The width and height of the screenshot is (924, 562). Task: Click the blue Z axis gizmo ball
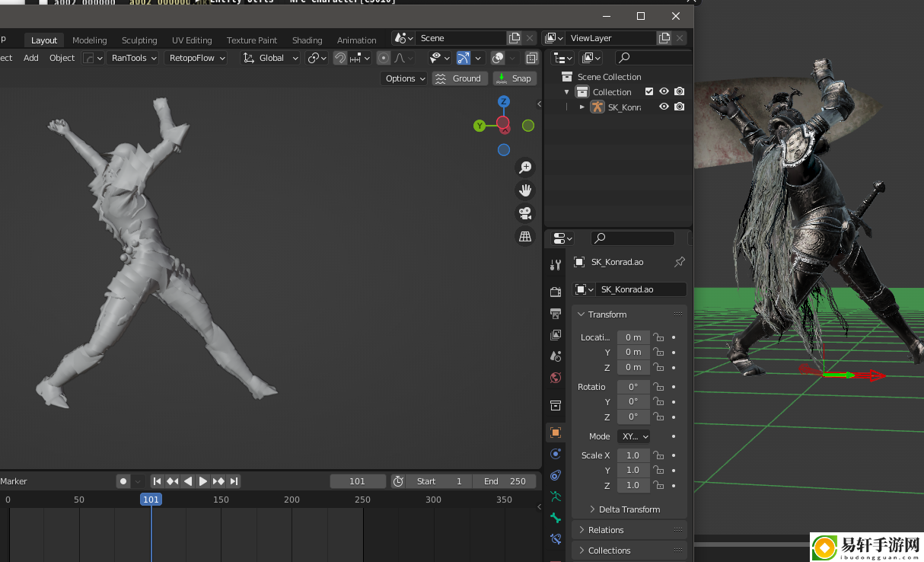504,101
